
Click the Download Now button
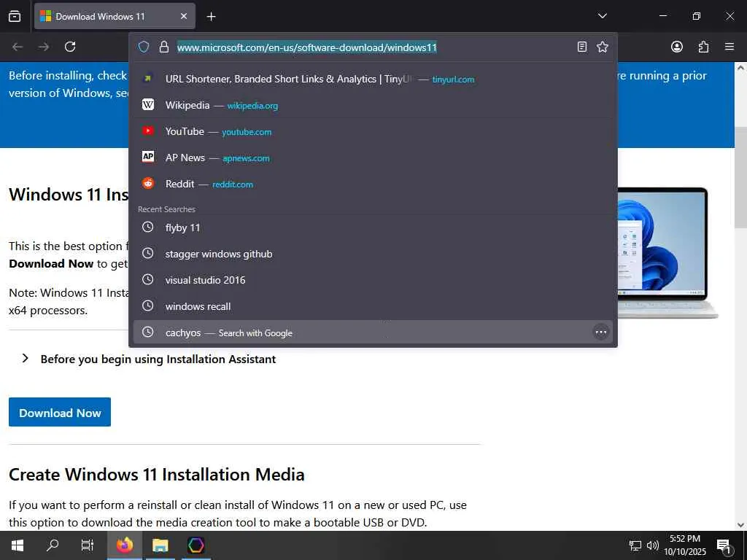60,413
